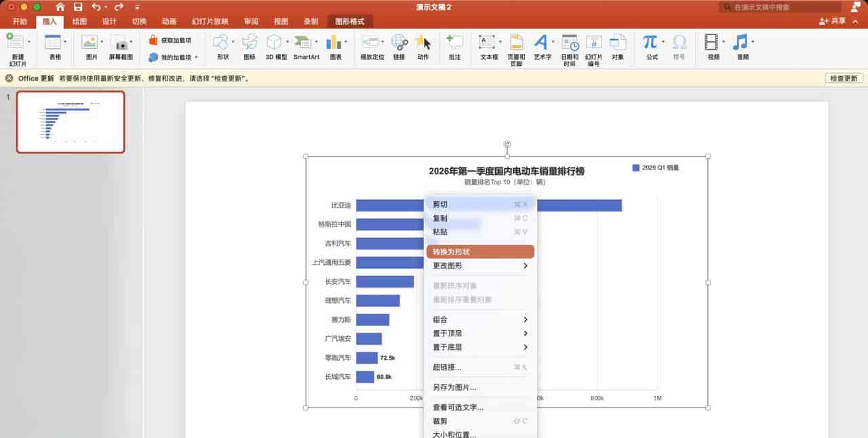Click the Date and Time icon
This screenshot has width=868, height=438.
[x=570, y=42]
